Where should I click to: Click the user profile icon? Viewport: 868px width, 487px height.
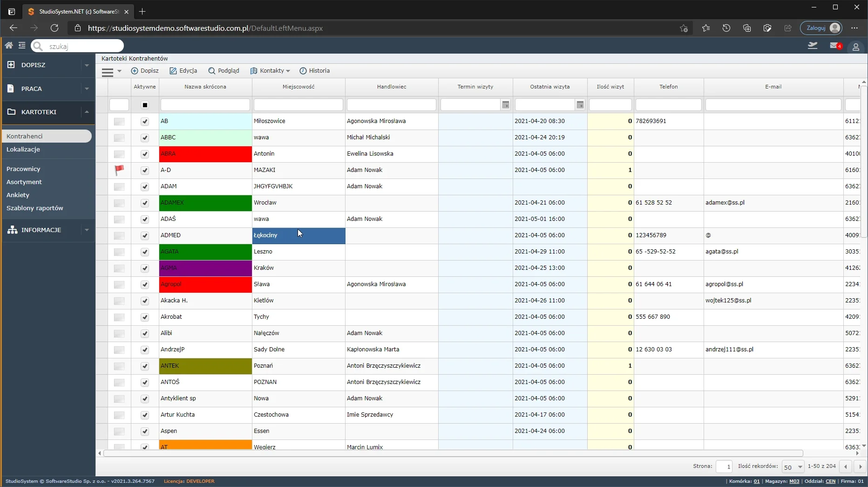[855, 47]
